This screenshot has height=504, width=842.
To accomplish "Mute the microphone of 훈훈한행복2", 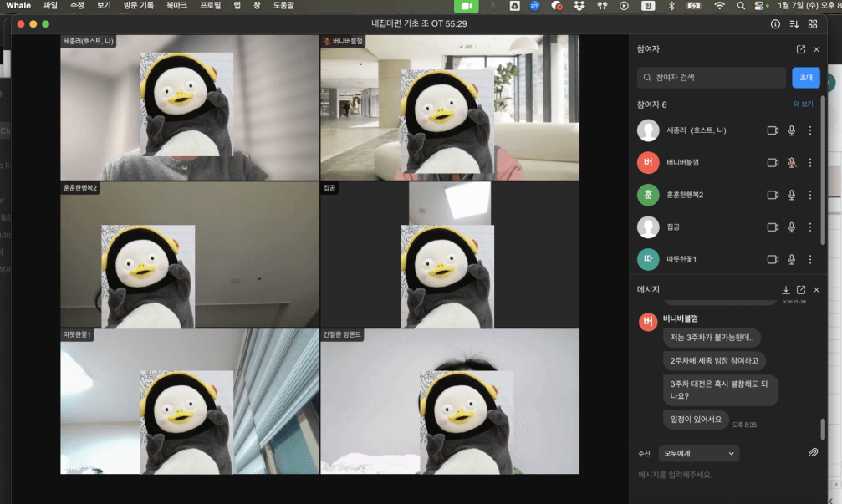I will click(x=791, y=195).
